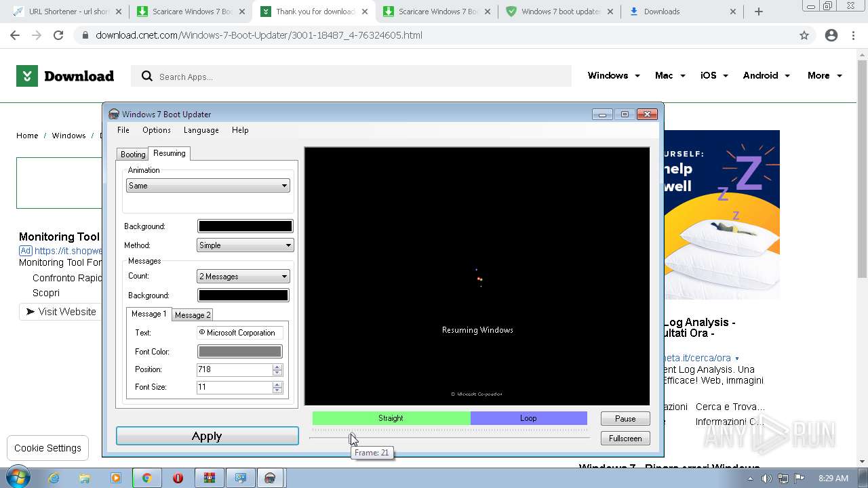
Task: Click the Fullscreen button
Action: pos(625,439)
